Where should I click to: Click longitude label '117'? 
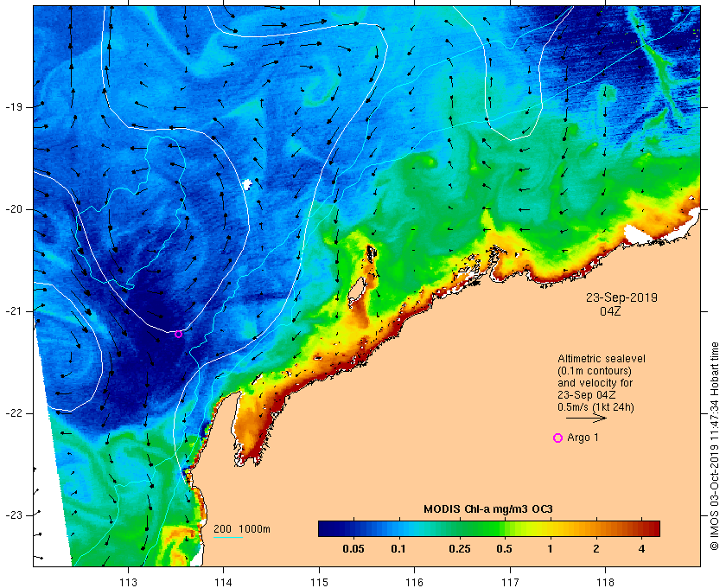pos(510,582)
